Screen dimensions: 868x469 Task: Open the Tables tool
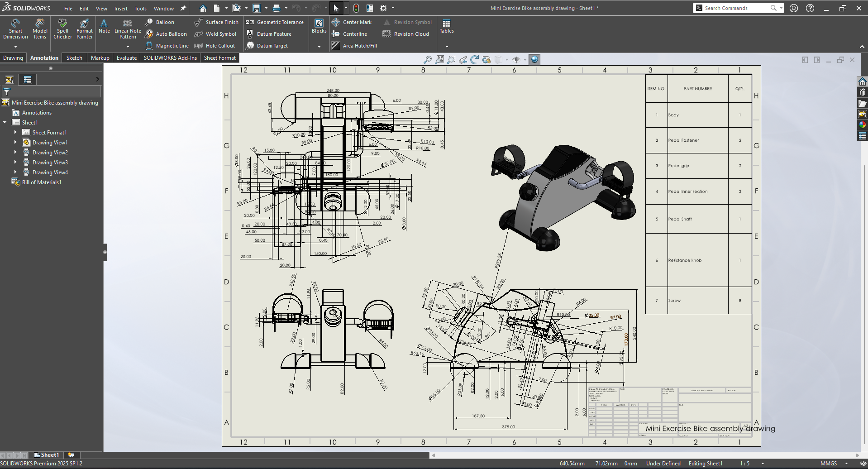coord(446,26)
